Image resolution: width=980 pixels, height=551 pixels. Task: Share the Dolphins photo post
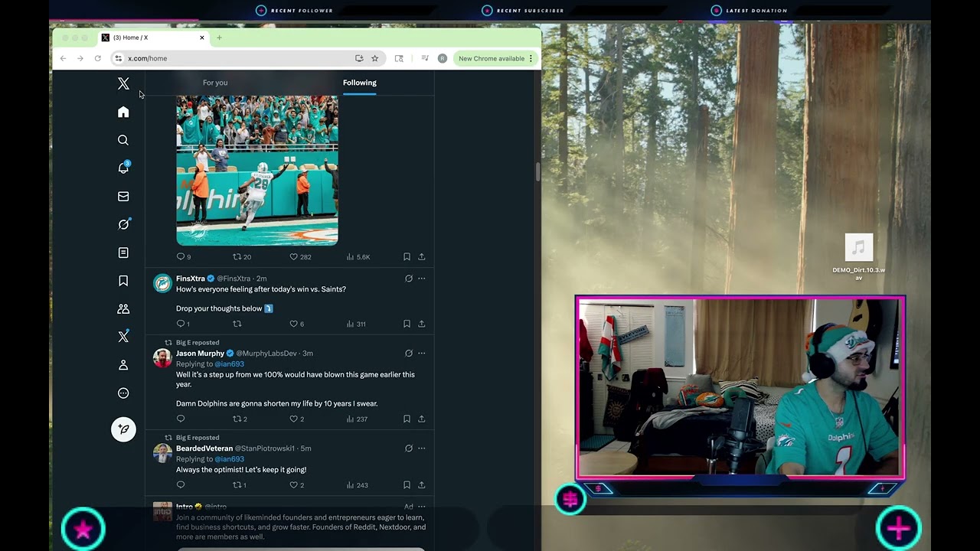coord(421,257)
